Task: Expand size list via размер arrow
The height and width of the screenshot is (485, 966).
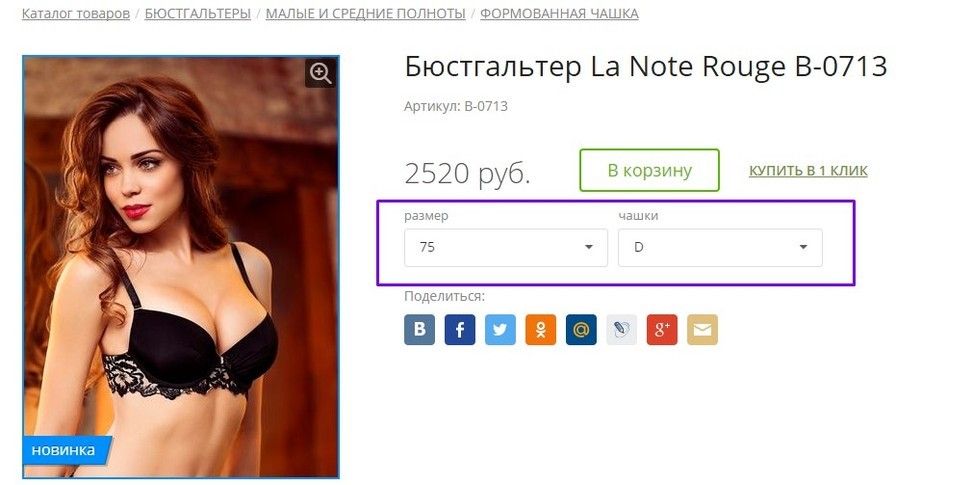Action: click(588, 247)
